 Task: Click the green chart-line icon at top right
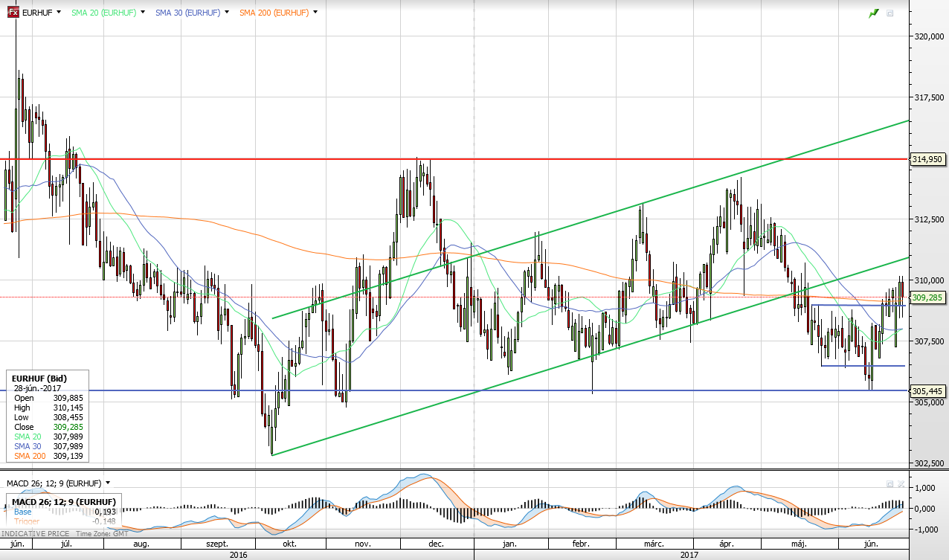874,13
